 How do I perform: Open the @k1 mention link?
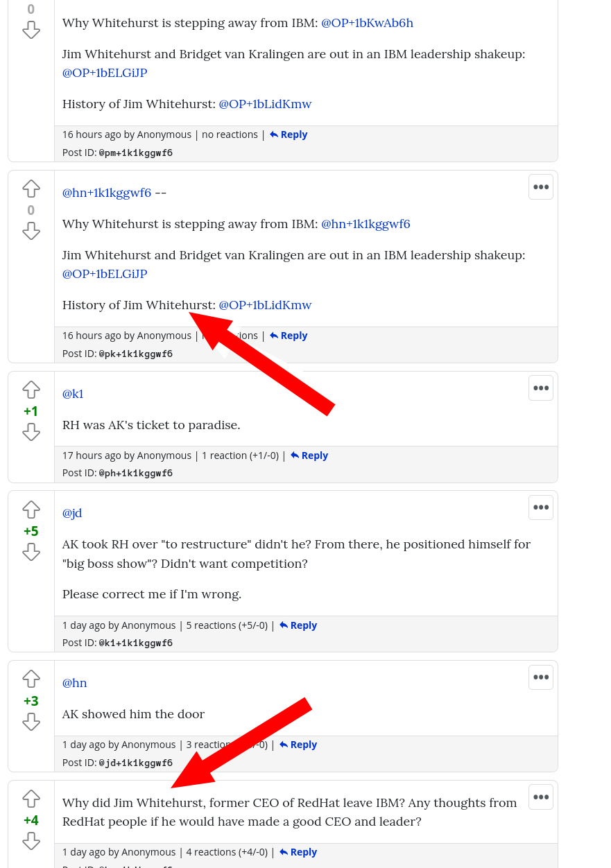(x=73, y=394)
